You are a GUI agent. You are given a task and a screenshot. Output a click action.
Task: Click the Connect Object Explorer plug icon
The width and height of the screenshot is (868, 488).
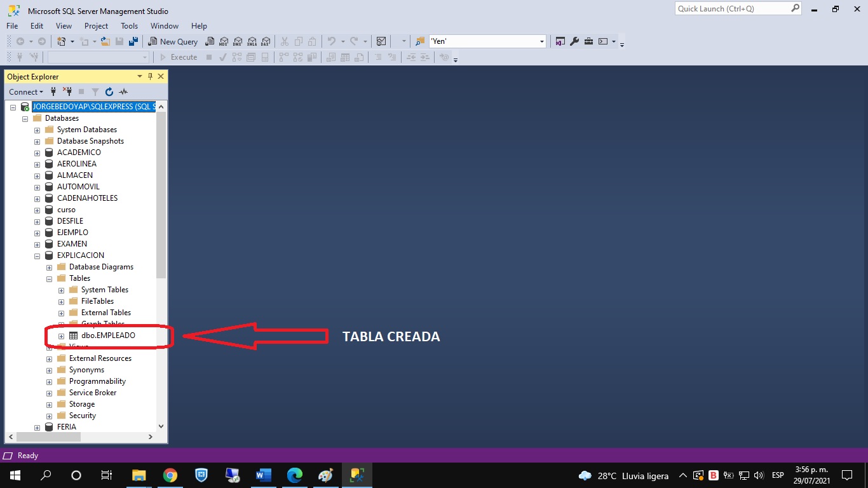tap(53, 91)
